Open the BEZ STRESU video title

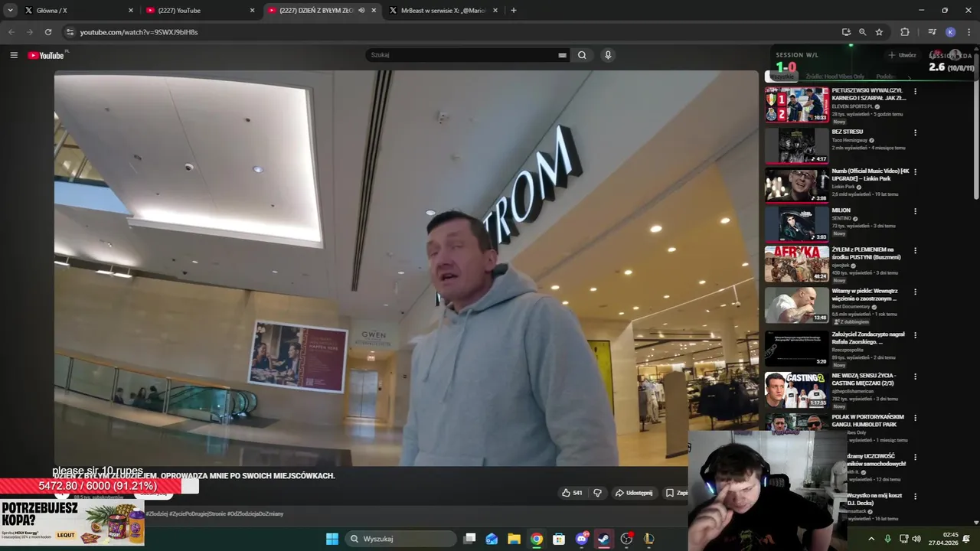[x=848, y=132]
